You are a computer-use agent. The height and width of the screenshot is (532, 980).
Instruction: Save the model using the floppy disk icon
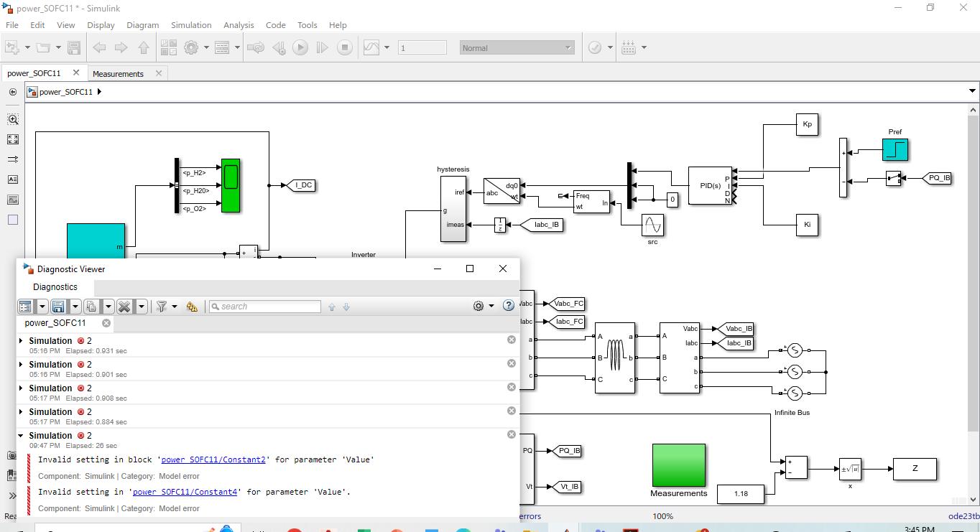coord(75,47)
